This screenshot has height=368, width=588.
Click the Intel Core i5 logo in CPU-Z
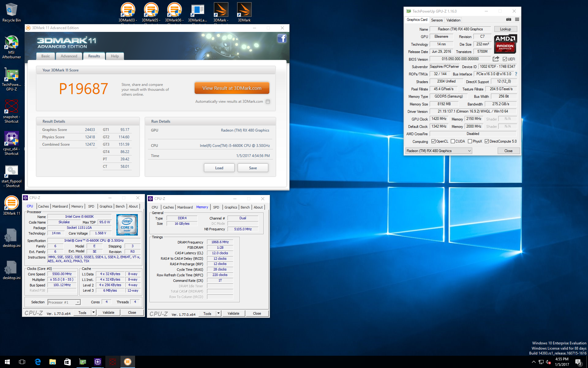tap(127, 225)
